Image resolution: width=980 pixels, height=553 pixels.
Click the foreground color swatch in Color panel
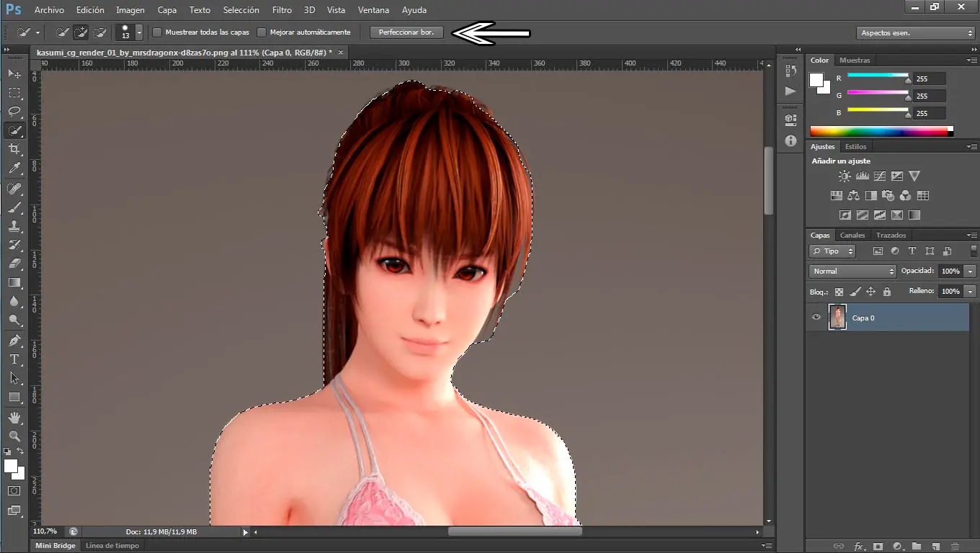tap(816, 80)
